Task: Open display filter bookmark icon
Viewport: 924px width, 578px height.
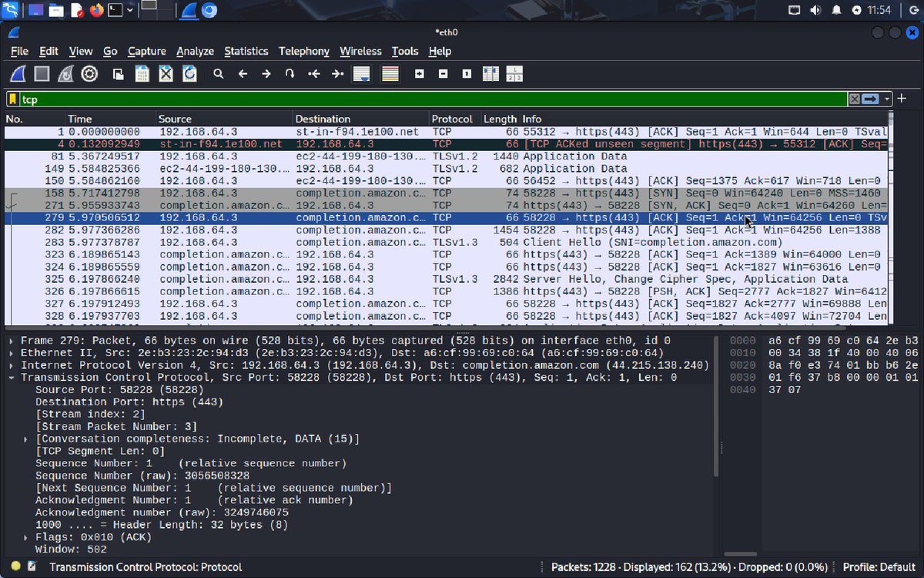Action: [x=13, y=99]
